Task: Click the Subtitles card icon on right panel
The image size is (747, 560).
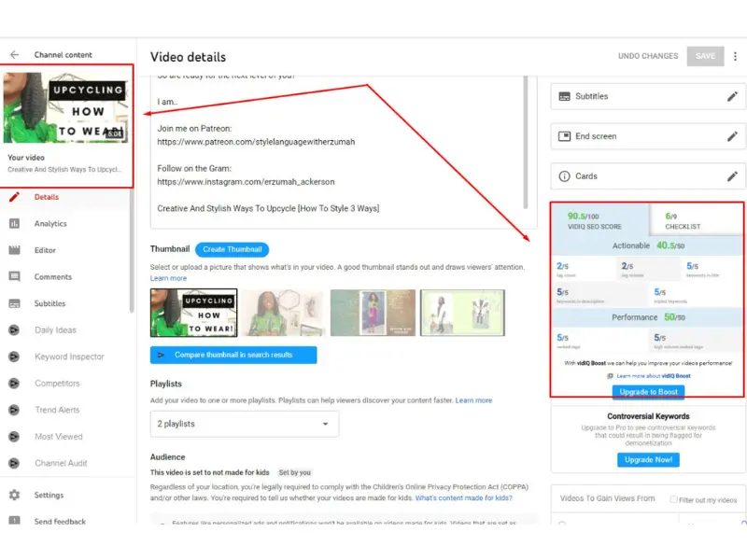Action: click(x=564, y=97)
